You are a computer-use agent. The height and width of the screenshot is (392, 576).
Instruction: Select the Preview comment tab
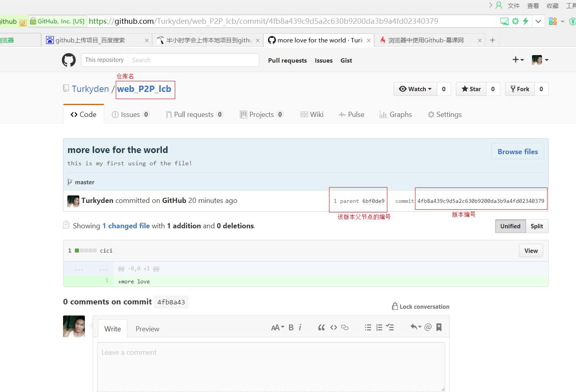click(147, 329)
